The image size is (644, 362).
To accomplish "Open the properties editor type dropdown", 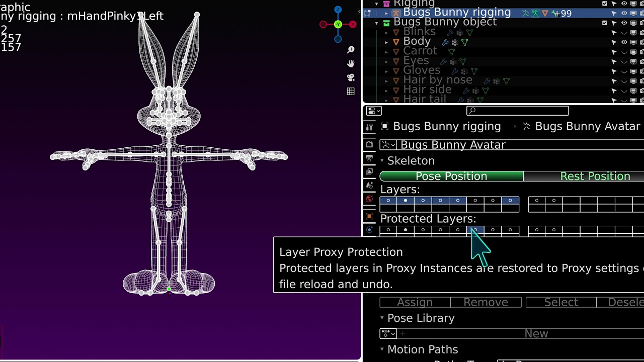I will [374, 111].
